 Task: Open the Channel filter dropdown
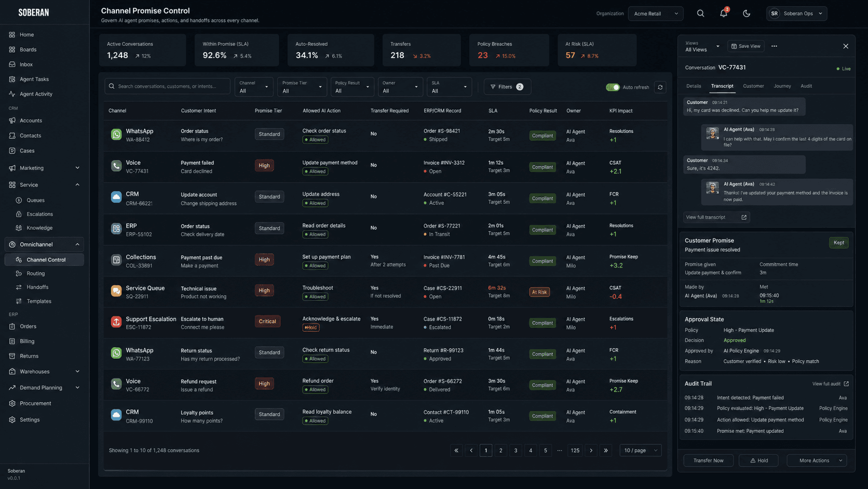[254, 87]
